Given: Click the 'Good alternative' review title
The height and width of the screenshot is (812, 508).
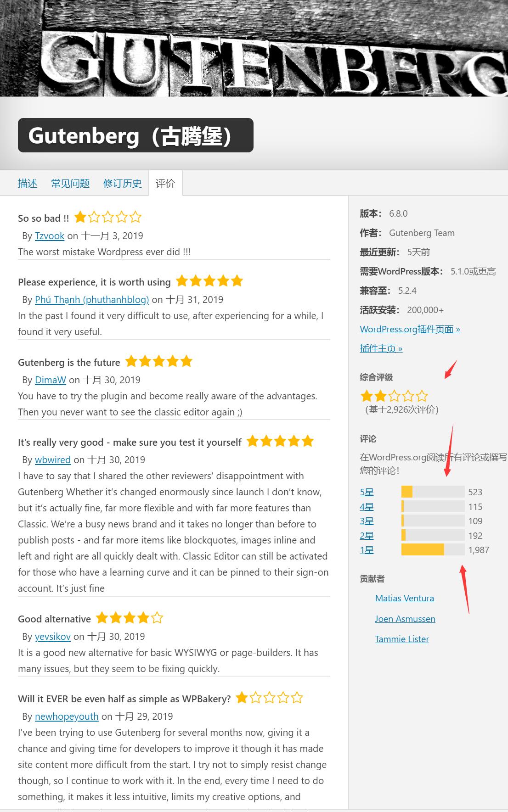Looking at the screenshot, I should (x=55, y=619).
